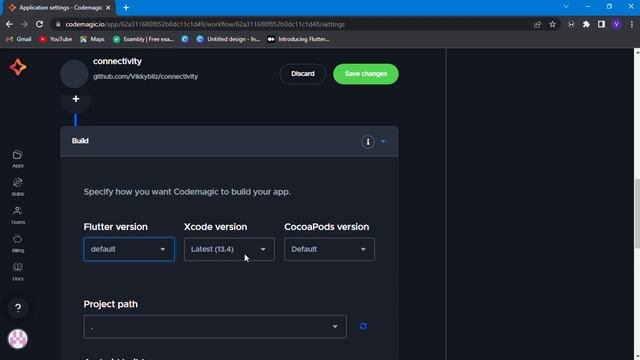Click the site lock icon in address bar
The width and height of the screenshot is (640, 360).
pos(58,24)
